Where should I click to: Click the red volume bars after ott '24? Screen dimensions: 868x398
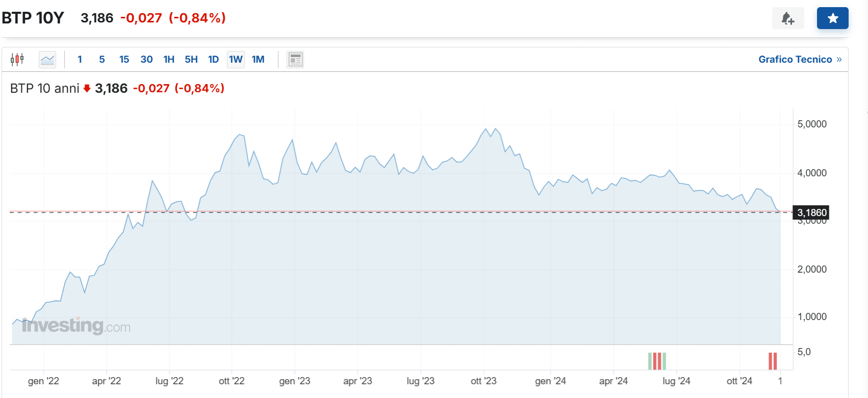773,361
